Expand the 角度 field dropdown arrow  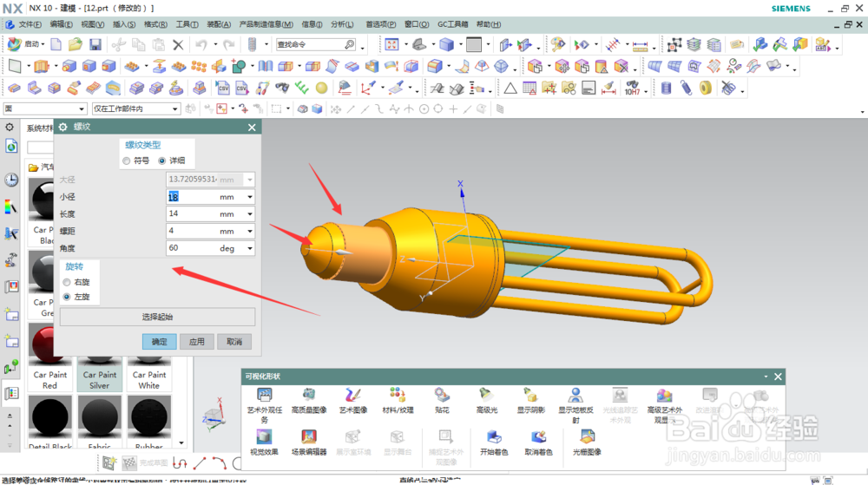250,248
